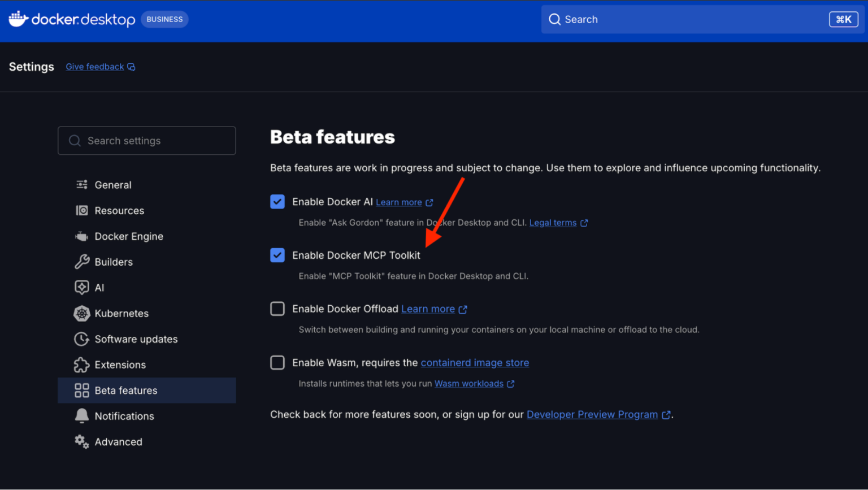
Task: Open the Developer Preview Program link
Action: coord(592,414)
